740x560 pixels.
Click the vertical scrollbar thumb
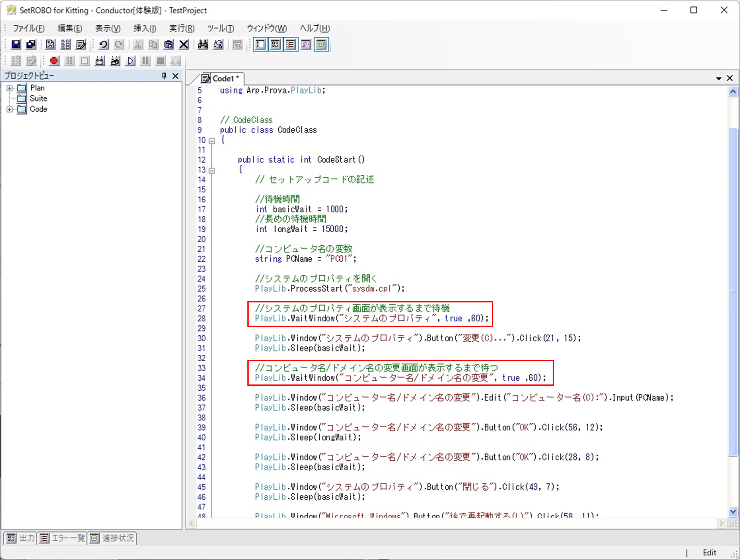click(x=733, y=292)
